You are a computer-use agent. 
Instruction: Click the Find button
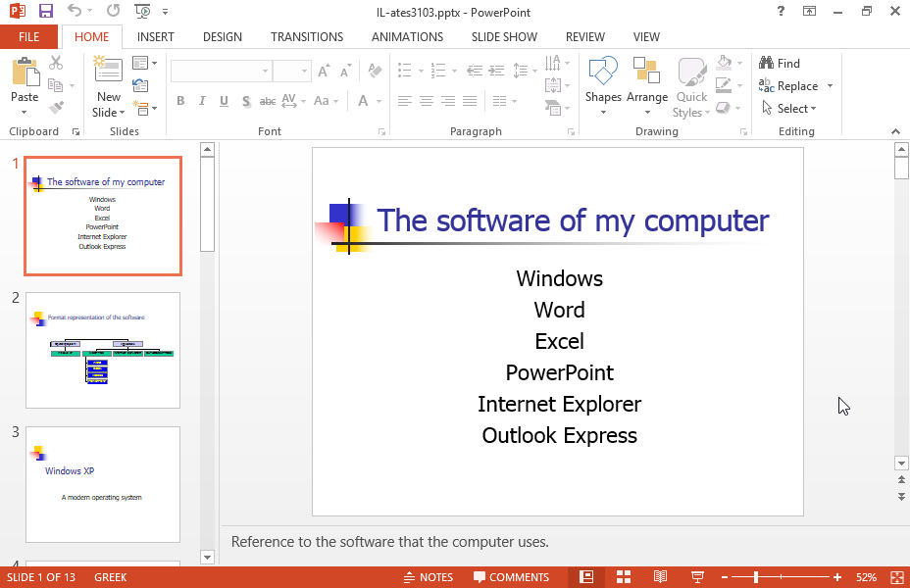tap(780, 63)
